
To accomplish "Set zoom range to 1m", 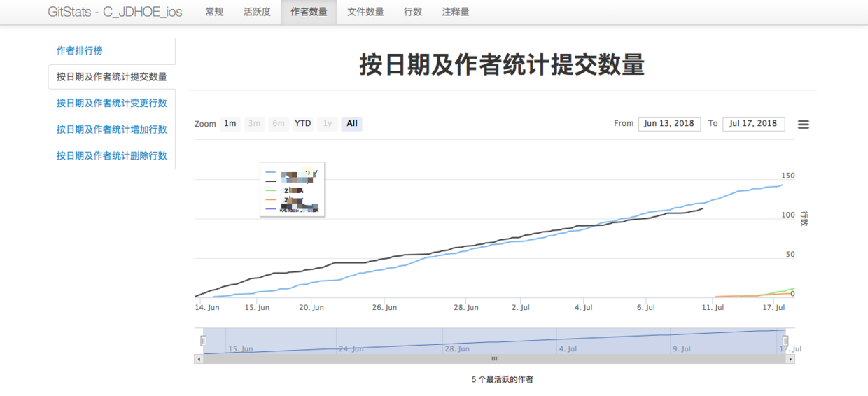I will pos(230,123).
